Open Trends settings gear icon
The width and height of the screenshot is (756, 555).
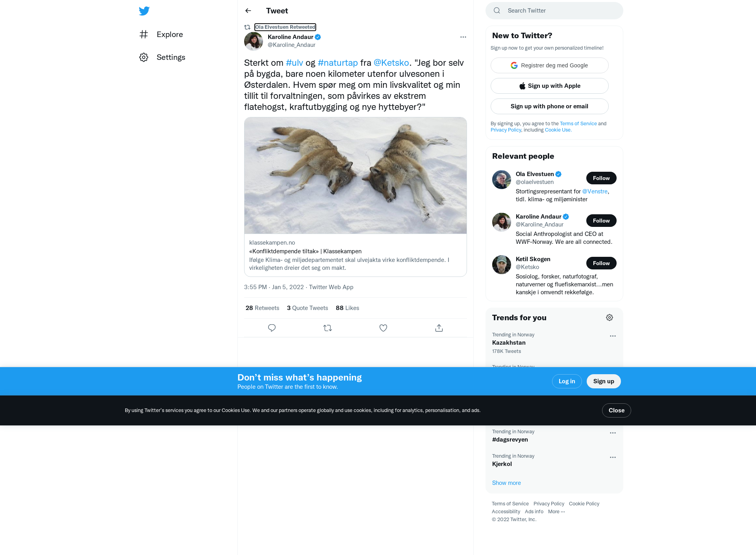610,317
